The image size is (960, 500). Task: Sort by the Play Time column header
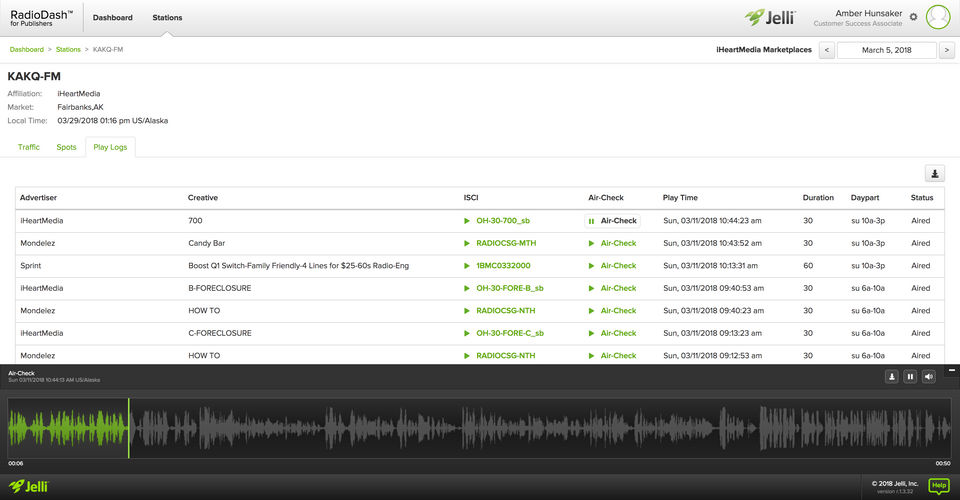pos(680,198)
